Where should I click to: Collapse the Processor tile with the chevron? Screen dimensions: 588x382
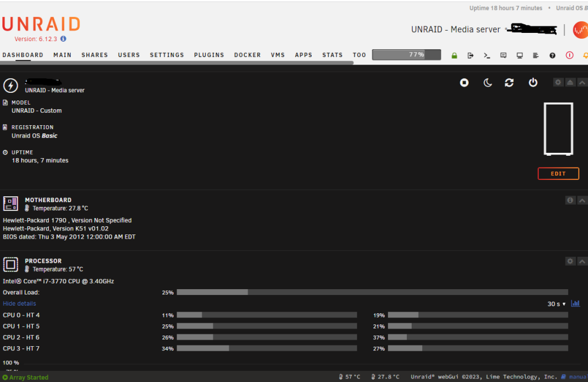(x=582, y=261)
